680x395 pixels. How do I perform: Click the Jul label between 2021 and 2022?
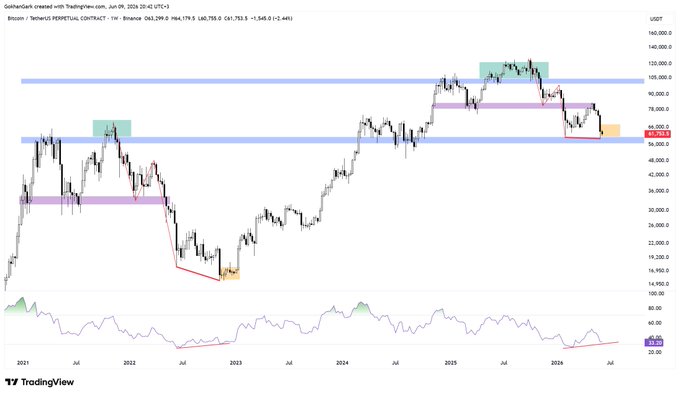click(x=76, y=362)
